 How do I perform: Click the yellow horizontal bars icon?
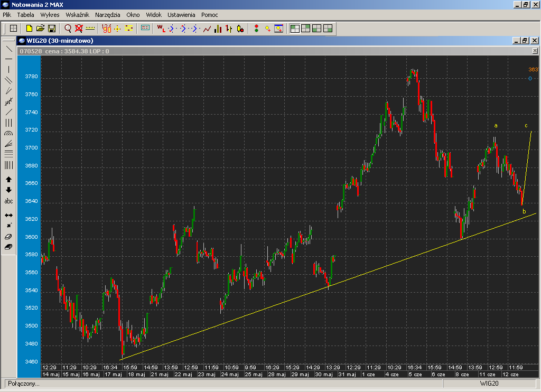[129, 29]
